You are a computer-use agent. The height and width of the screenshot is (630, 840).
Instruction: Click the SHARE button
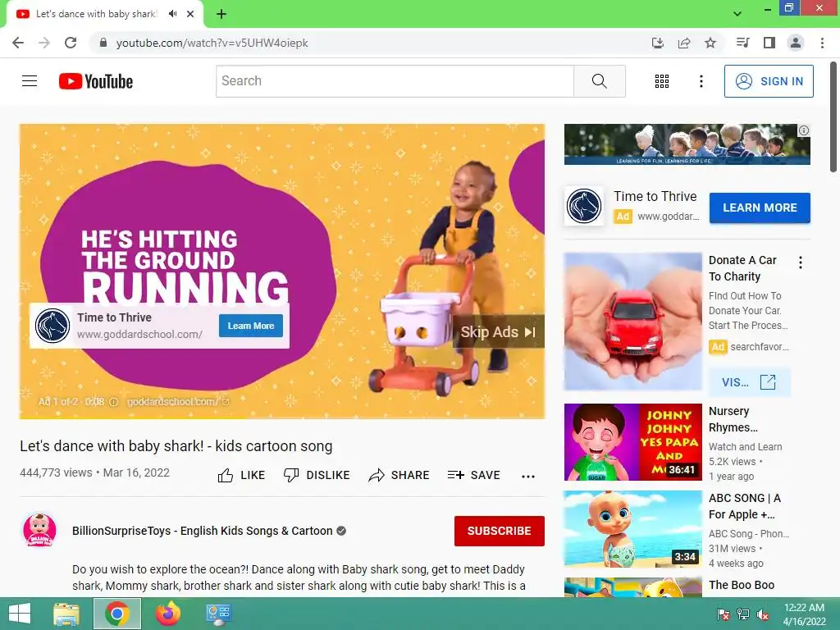[399, 475]
